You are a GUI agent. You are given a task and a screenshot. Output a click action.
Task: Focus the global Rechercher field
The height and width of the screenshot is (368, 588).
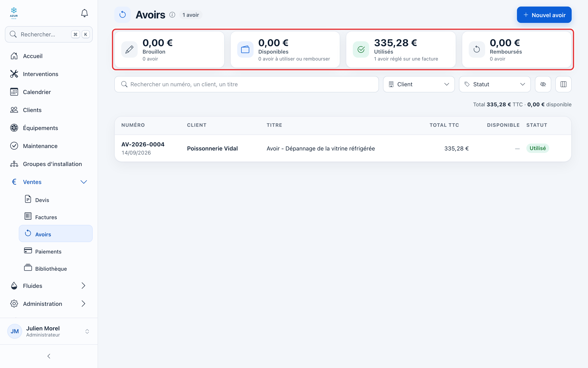coord(49,34)
